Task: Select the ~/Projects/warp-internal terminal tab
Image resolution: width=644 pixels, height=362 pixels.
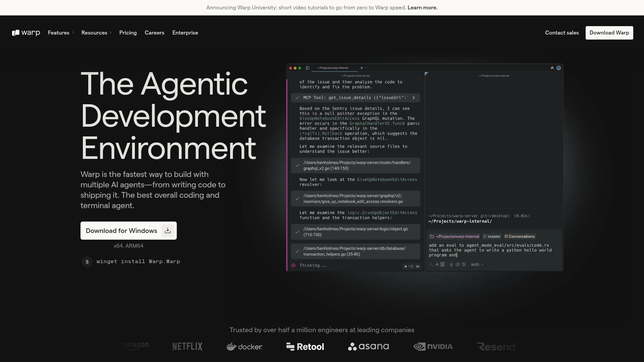Action: click(x=333, y=68)
